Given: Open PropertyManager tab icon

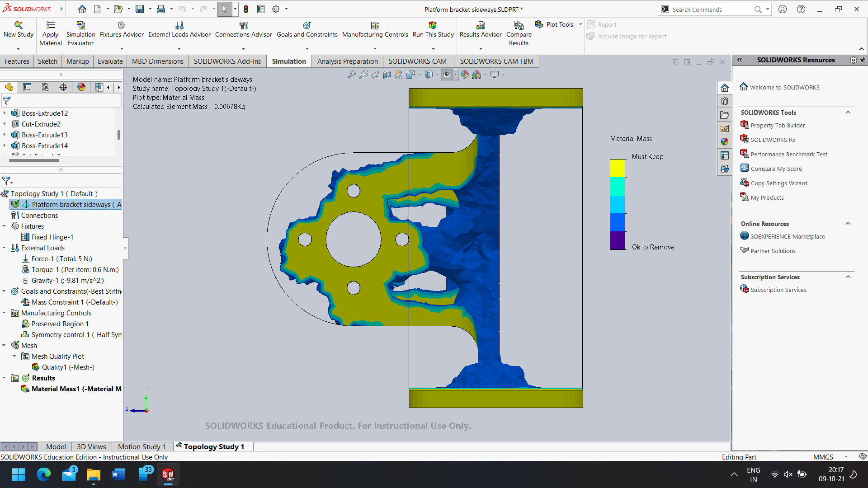Looking at the screenshot, I should tap(27, 87).
